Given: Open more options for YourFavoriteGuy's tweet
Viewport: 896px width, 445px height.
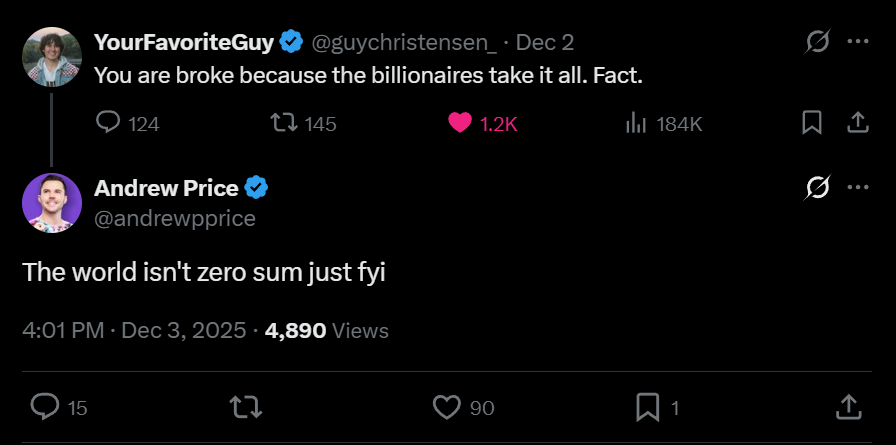Looking at the screenshot, I should coord(858,42).
